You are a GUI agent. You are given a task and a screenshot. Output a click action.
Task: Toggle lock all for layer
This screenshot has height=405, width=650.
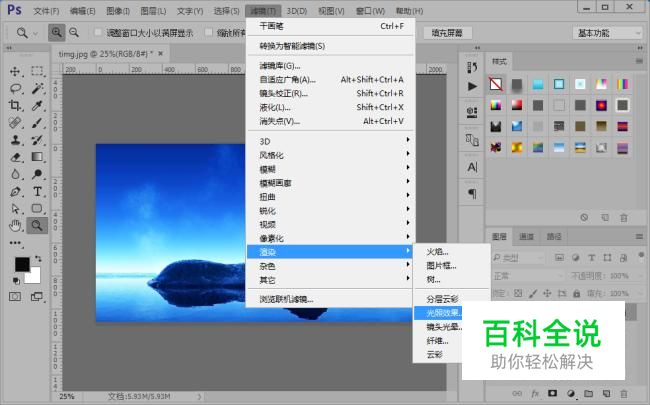[576, 293]
